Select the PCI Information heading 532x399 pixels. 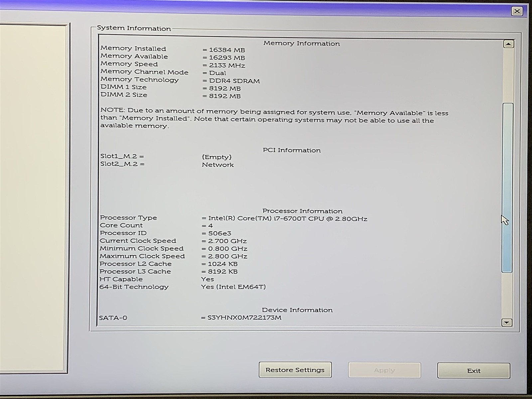pos(292,150)
